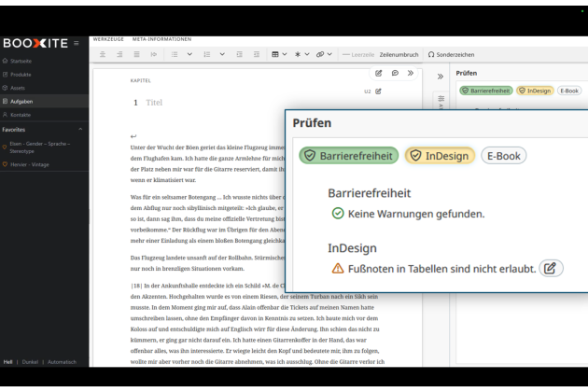Image resolution: width=588 pixels, height=392 pixels.
Task: Click the insert table icon
Action: [275, 54]
